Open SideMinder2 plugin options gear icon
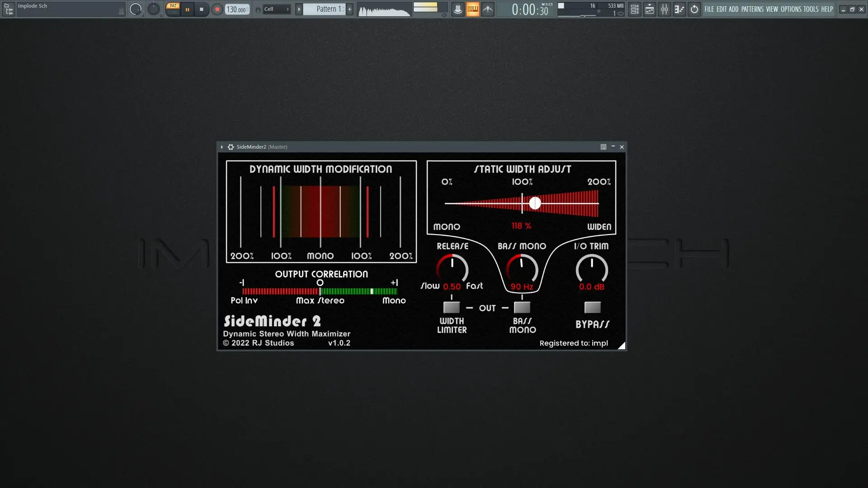Viewport: 868px width, 488px height. 231,147
